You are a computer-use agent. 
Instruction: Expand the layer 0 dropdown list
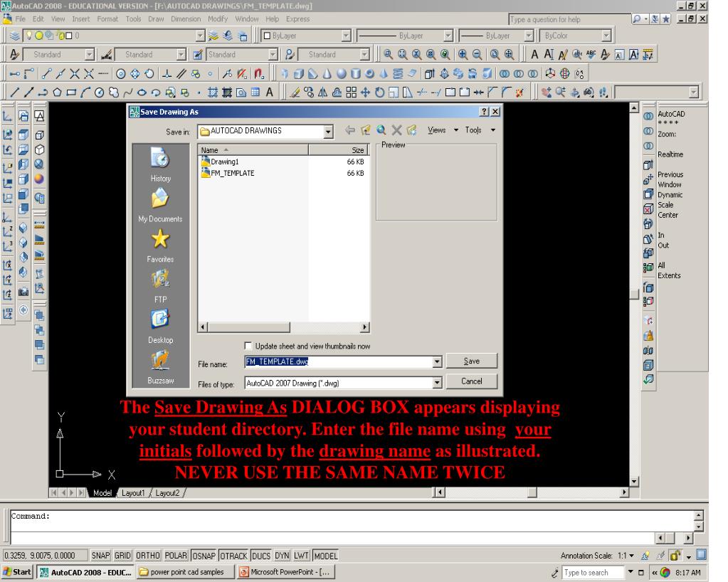click(x=200, y=36)
